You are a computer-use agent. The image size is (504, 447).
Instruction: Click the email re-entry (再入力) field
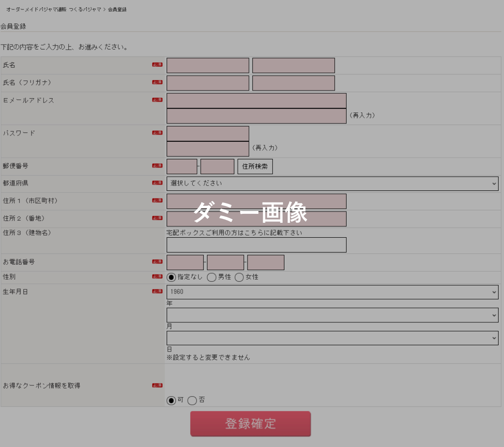click(256, 116)
